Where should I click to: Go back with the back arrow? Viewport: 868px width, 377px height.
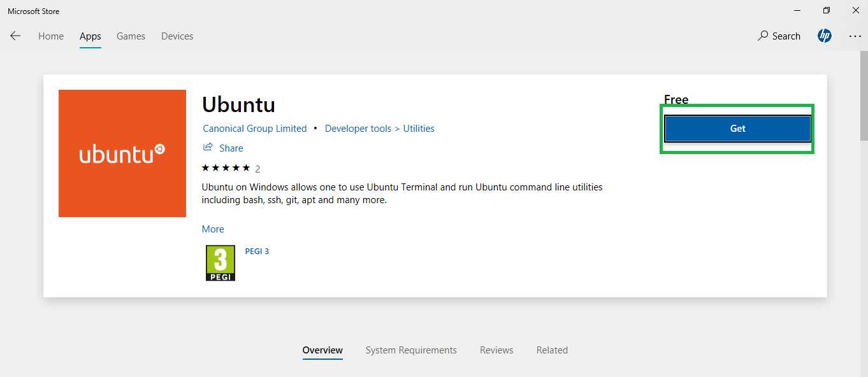[15, 36]
